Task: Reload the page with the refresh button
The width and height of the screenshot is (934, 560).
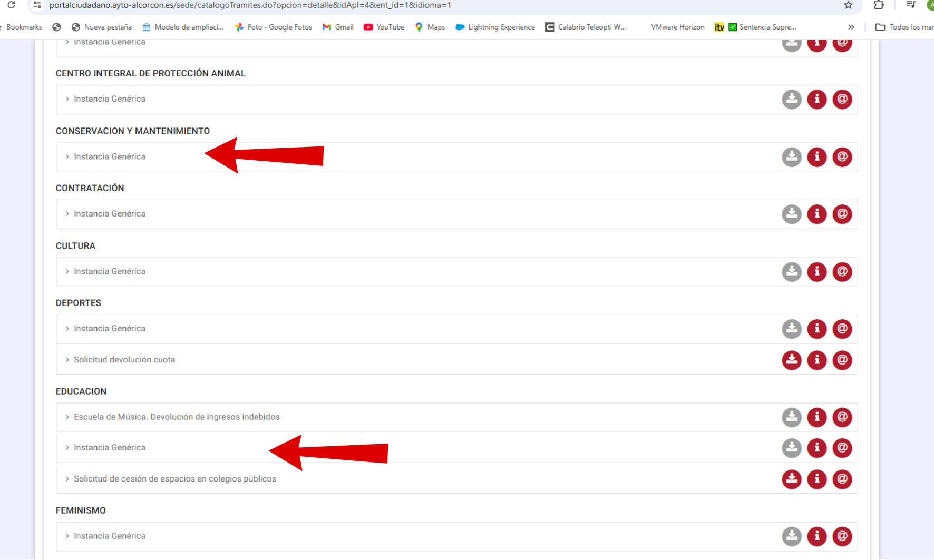Action: [x=11, y=5]
